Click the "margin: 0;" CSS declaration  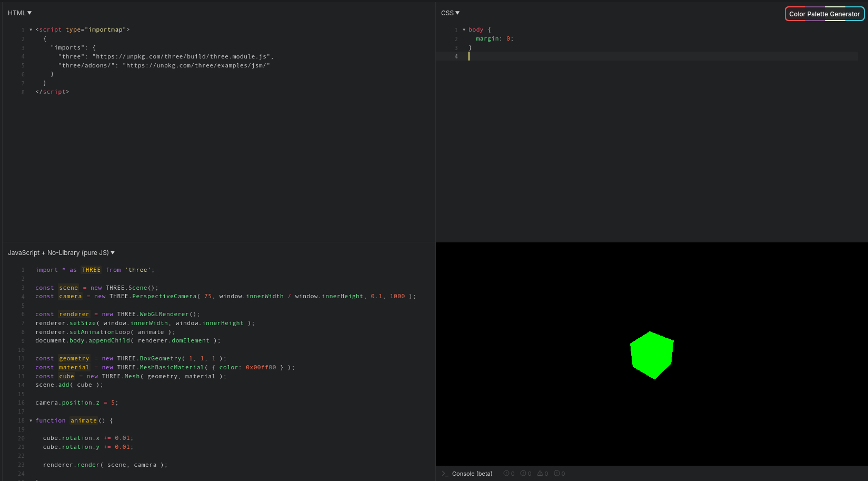495,38
